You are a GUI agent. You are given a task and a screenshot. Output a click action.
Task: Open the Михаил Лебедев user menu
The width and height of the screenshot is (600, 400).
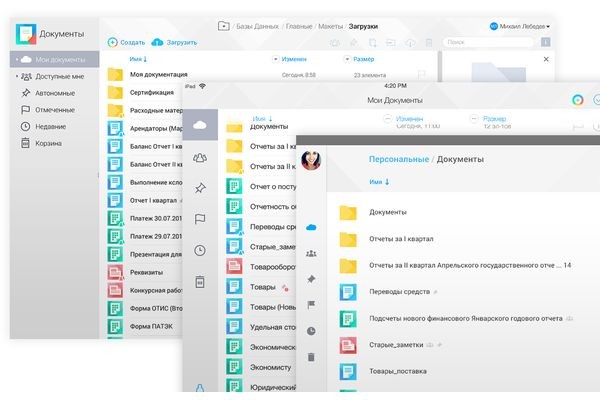pyautogui.click(x=520, y=26)
